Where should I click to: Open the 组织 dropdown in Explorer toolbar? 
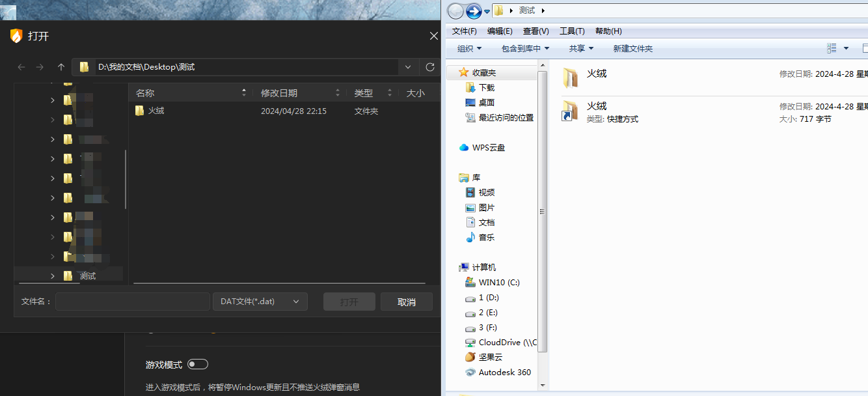(469, 49)
